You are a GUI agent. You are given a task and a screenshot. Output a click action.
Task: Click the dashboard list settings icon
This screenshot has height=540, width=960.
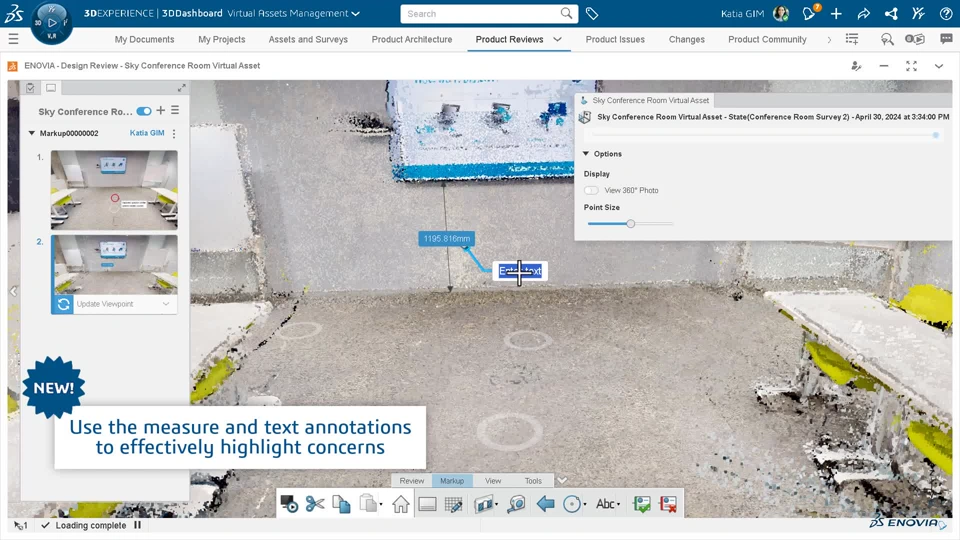click(x=852, y=39)
